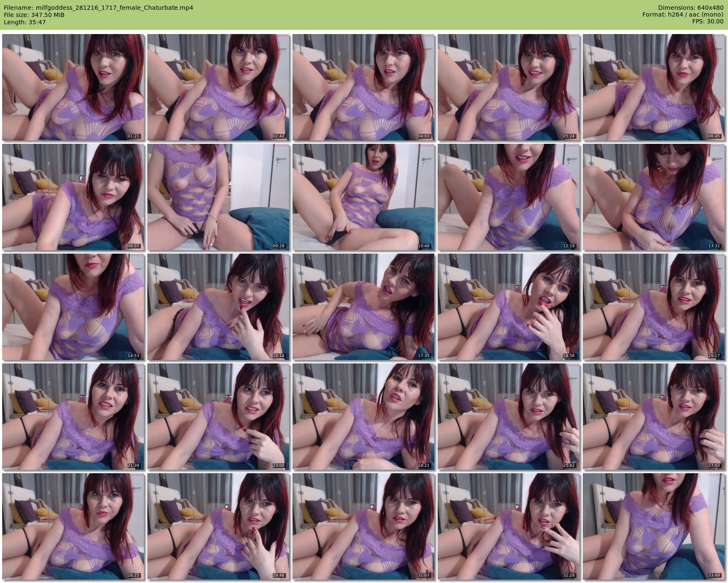Click the 'Dimensions: 640x480' text

click(691, 8)
